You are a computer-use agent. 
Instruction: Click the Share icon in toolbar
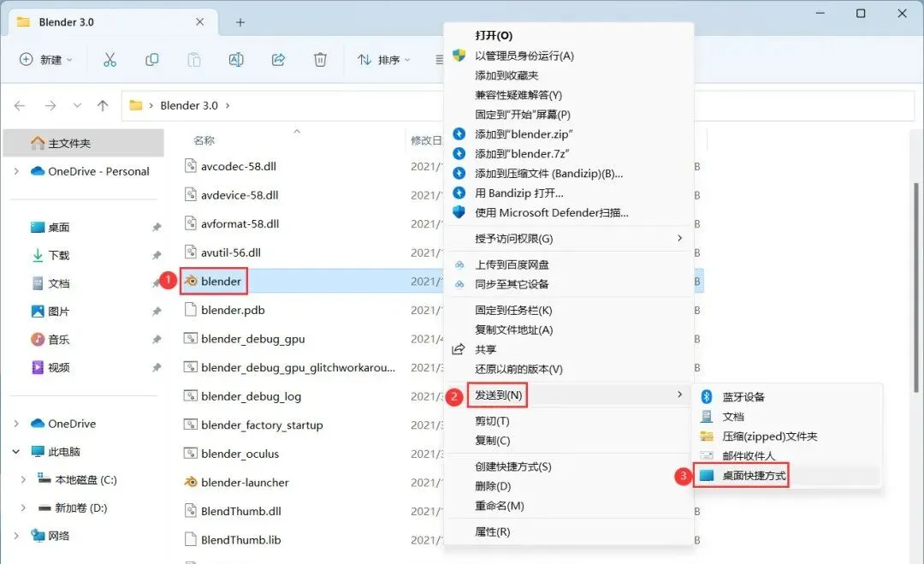pos(278,60)
